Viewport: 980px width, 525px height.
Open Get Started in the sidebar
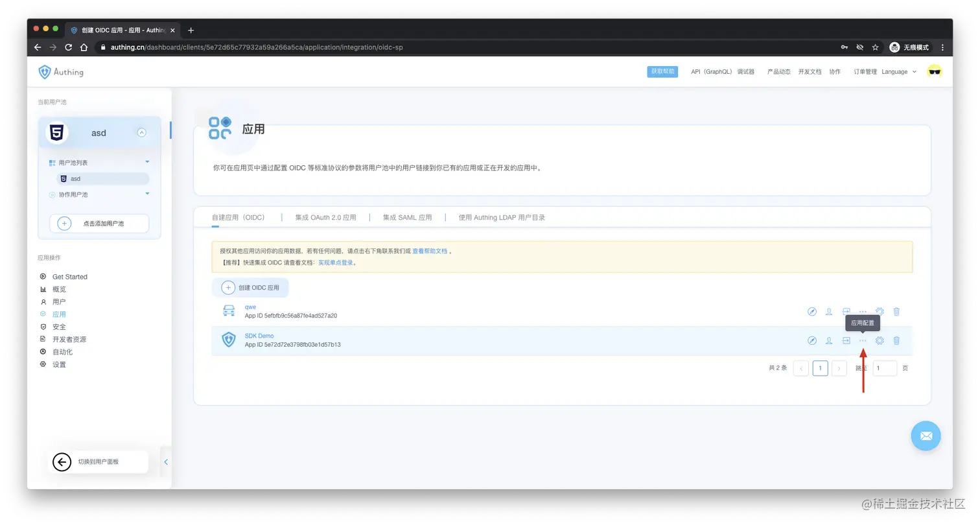(x=70, y=277)
